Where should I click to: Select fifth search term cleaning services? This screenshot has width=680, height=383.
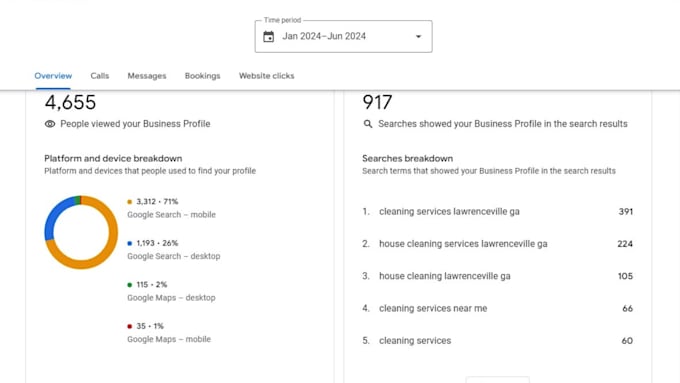415,341
